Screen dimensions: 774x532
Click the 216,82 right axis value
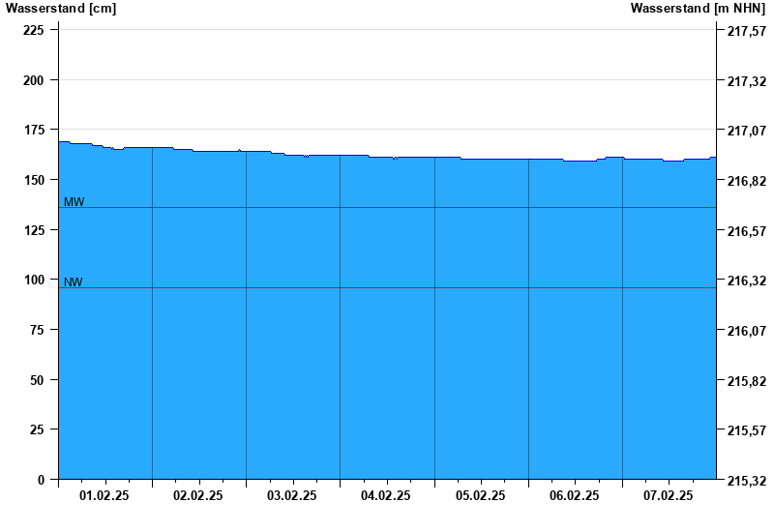click(747, 181)
